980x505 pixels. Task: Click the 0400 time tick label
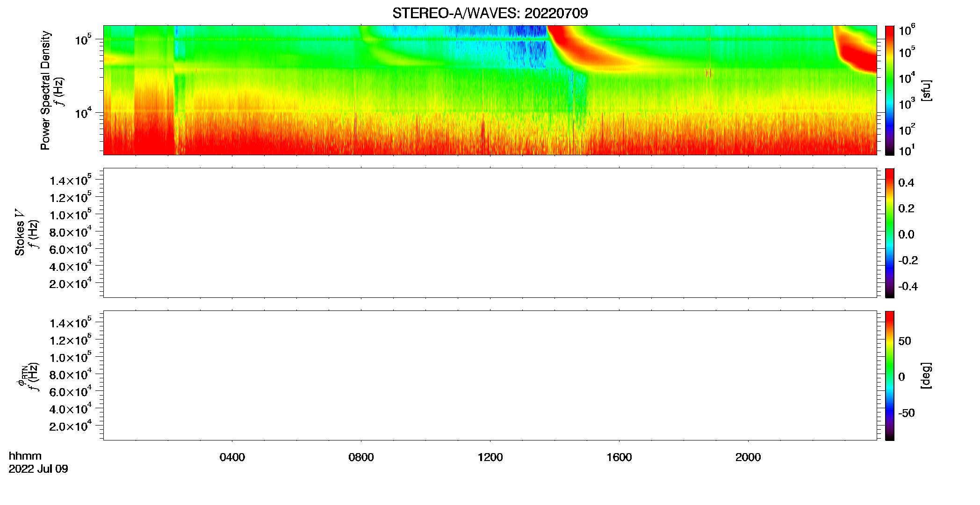point(232,457)
